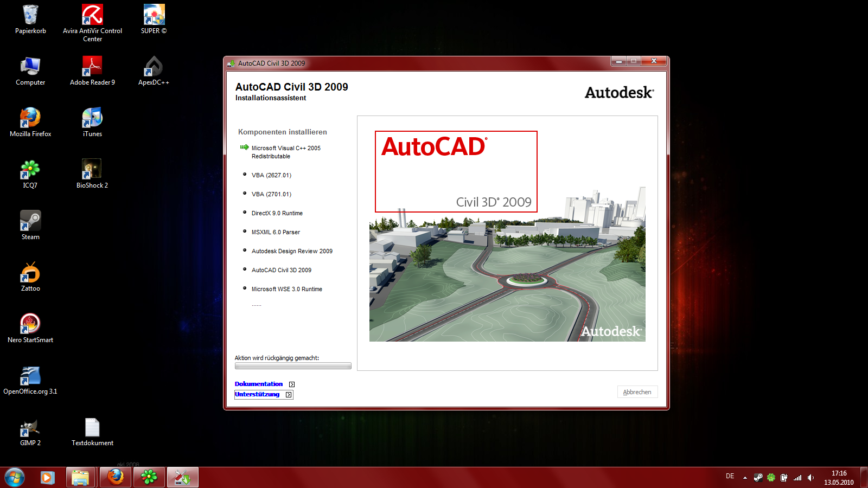The width and height of the screenshot is (868, 488).
Task: Click the Dokumentation link
Action: click(259, 384)
